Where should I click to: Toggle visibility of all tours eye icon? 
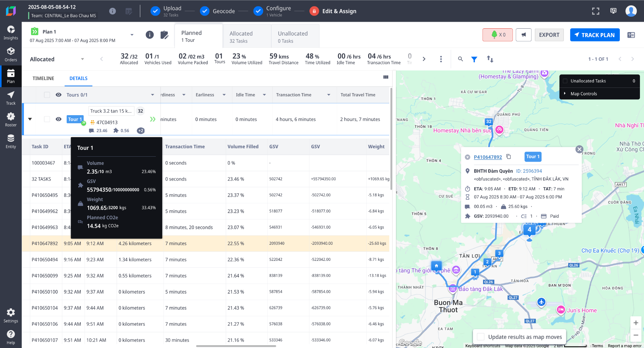click(x=58, y=95)
